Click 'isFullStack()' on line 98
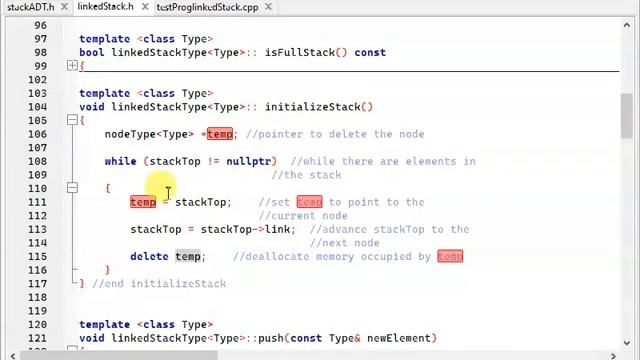Image resolution: width=640 pixels, height=360 pixels. [x=306, y=52]
